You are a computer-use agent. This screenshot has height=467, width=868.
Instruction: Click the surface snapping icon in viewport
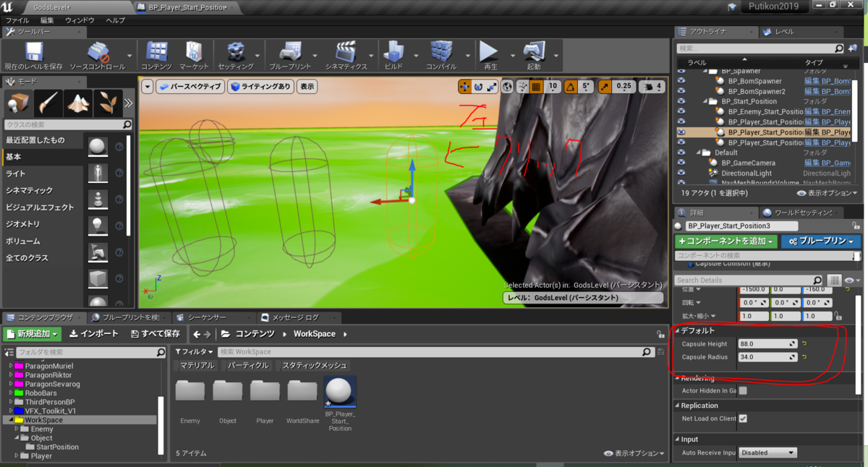pos(522,87)
